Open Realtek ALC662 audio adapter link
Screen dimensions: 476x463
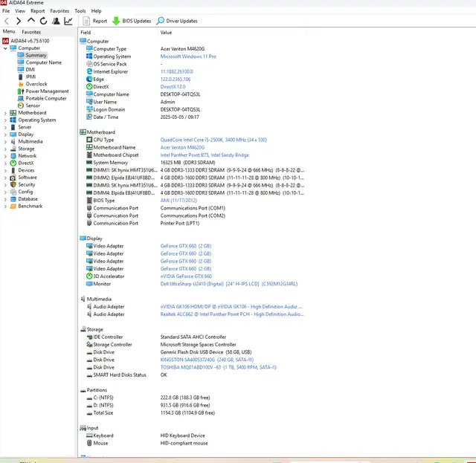click(232, 314)
